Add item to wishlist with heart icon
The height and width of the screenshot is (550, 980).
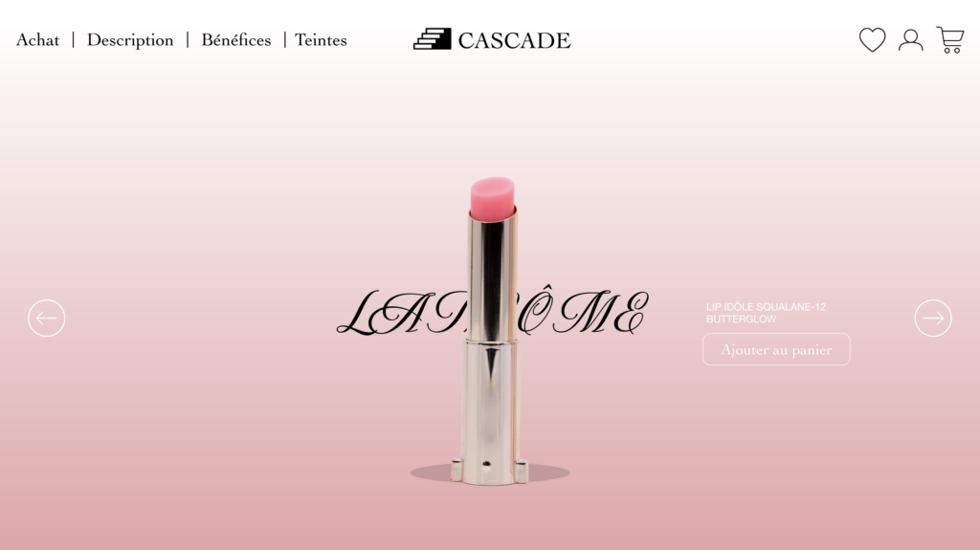(872, 40)
